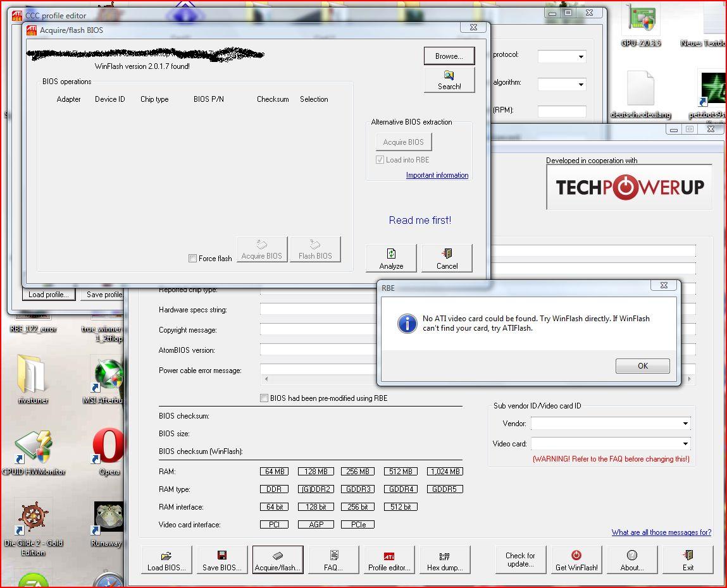Click the Load BIOS button in RBE

(x=166, y=560)
